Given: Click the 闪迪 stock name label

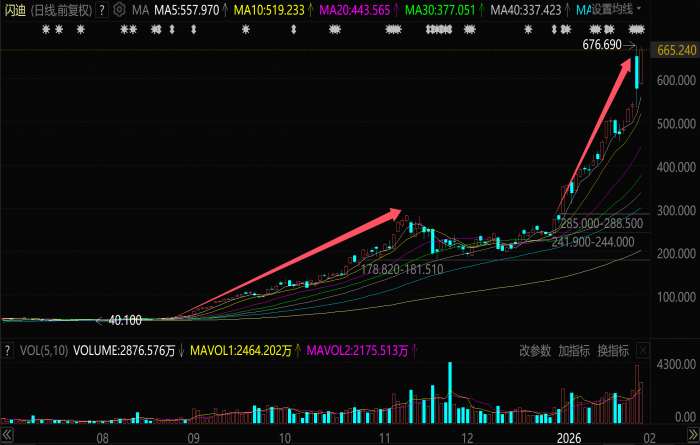Looking at the screenshot, I should (15, 9).
